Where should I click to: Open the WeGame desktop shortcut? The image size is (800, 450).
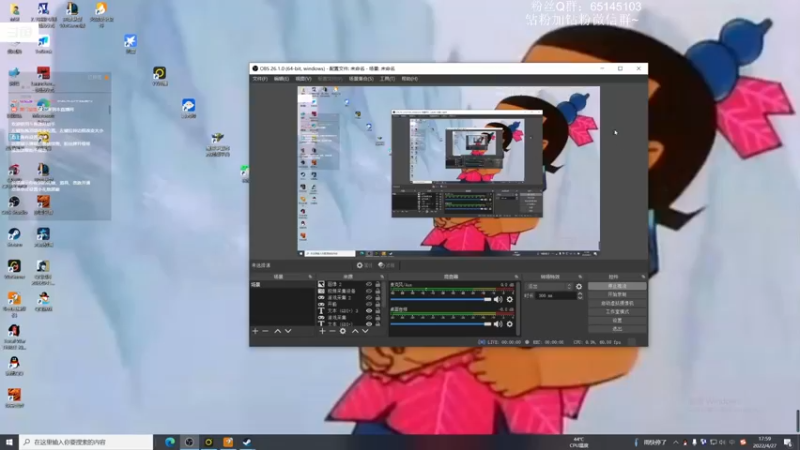click(x=14, y=269)
